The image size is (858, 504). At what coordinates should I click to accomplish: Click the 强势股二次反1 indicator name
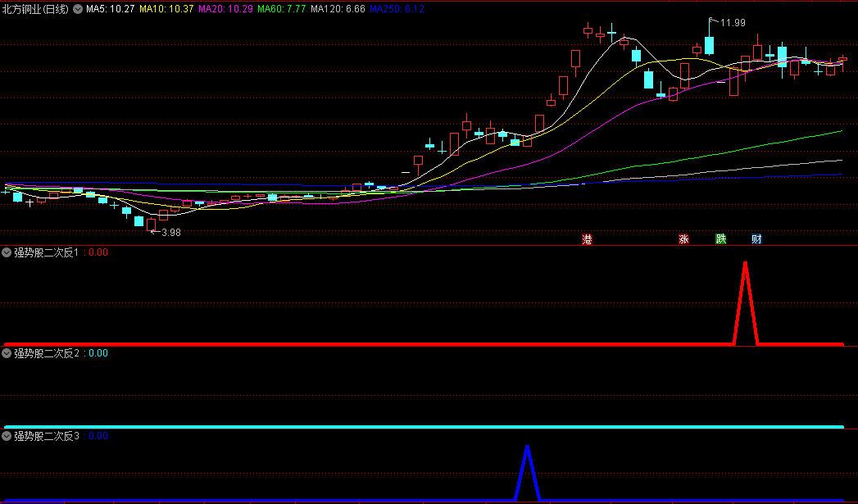(x=47, y=252)
